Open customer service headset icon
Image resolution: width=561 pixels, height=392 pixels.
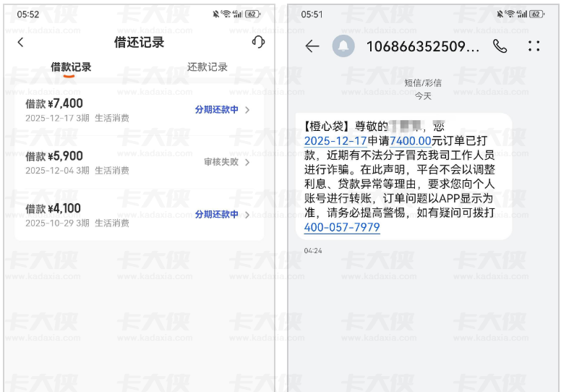[x=258, y=42]
